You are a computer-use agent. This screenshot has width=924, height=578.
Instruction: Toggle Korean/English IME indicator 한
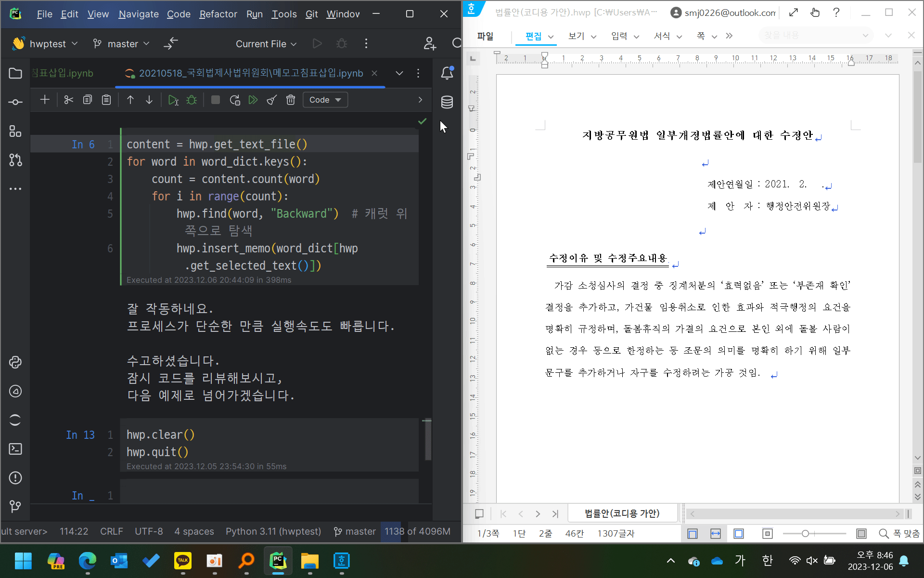click(767, 560)
